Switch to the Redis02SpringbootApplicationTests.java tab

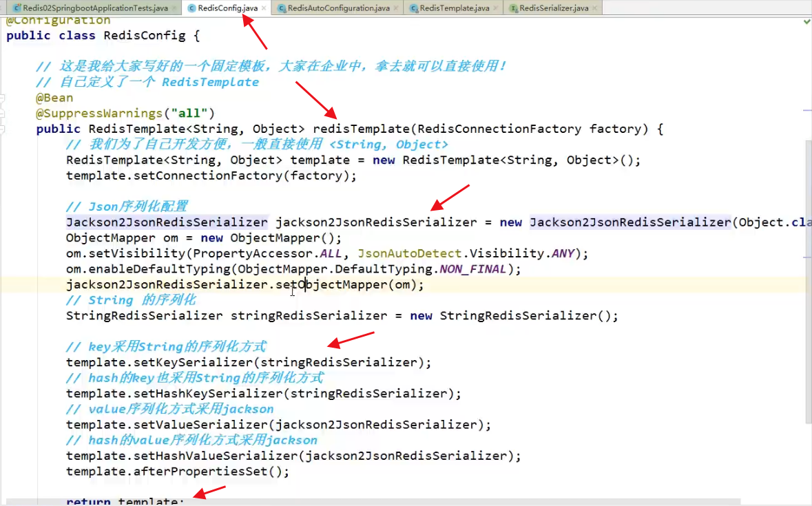coord(95,8)
